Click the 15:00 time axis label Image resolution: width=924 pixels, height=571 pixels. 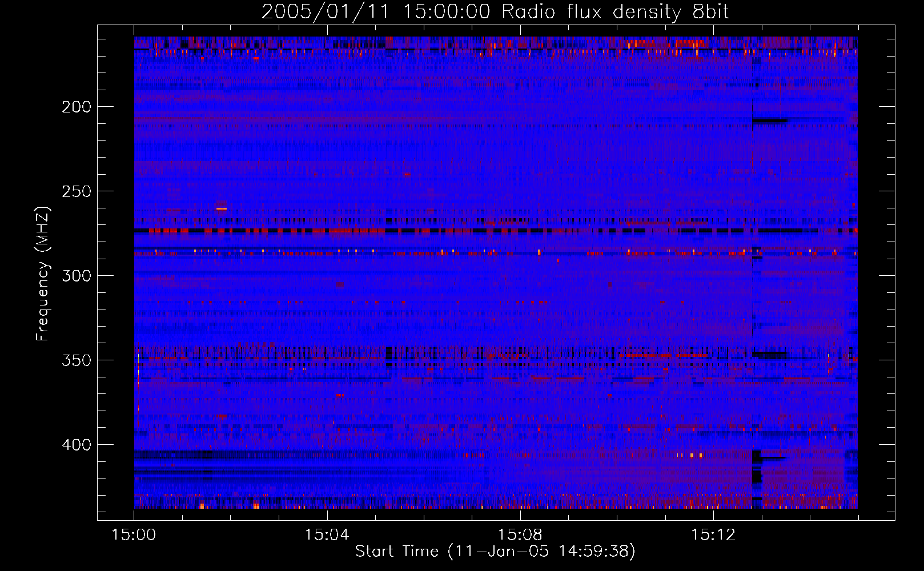[x=134, y=535]
